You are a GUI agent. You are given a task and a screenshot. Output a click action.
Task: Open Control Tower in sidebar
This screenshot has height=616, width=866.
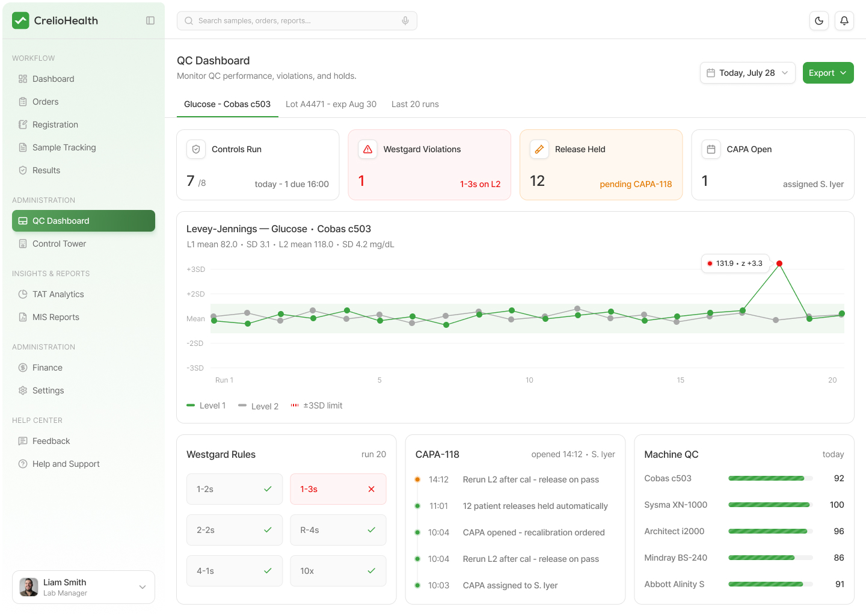(84, 244)
